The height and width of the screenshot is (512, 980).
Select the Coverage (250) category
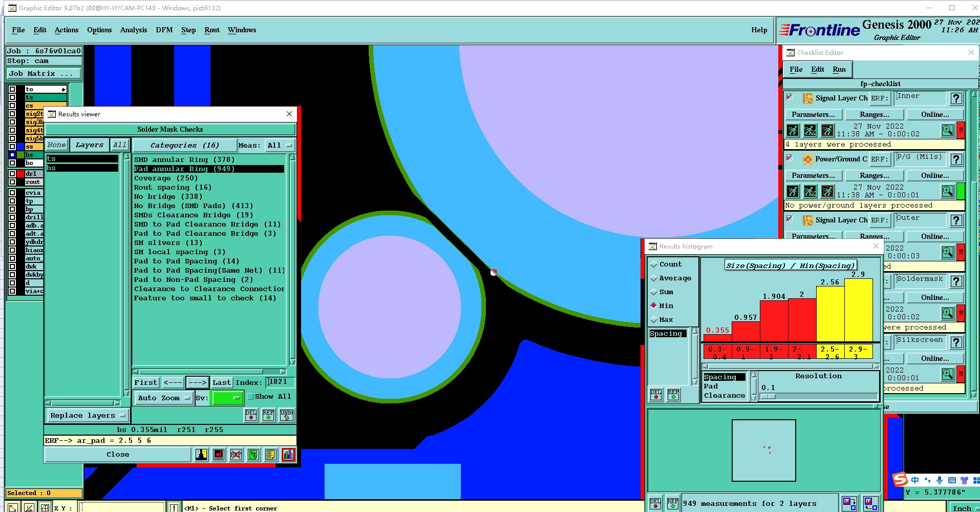(166, 178)
